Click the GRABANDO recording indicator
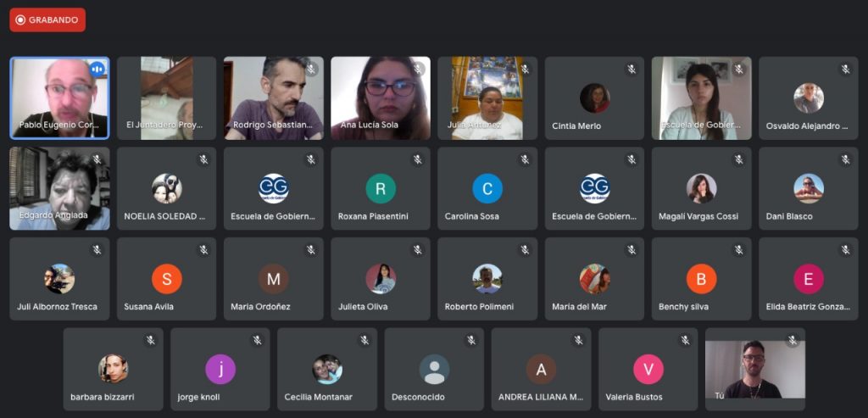Image resolution: width=868 pixels, height=418 pixels. pos(47,20)
